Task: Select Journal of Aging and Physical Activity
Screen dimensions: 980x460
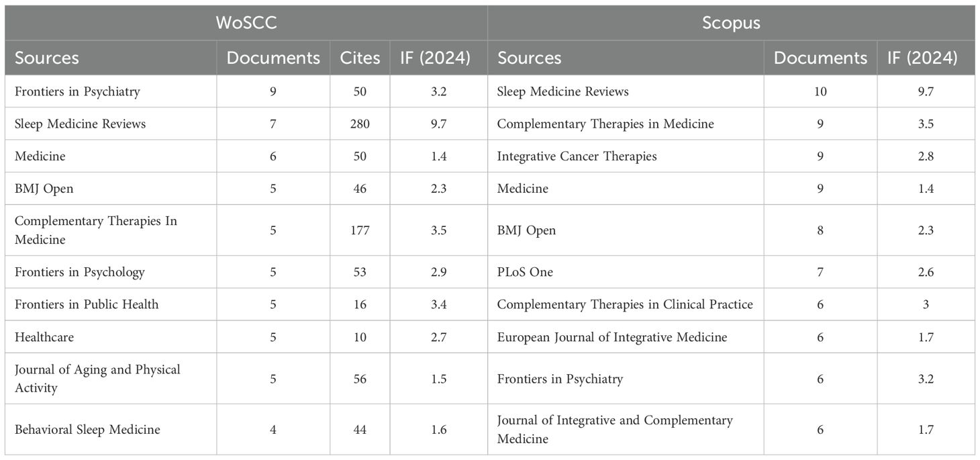Action: [x=97, y=378]
